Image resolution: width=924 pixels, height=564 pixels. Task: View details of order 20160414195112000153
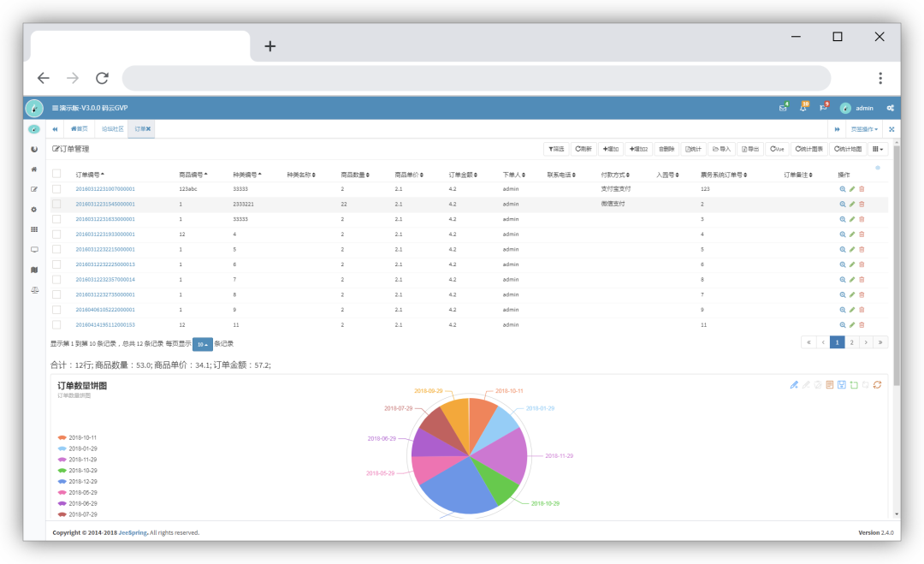[843, 324]
